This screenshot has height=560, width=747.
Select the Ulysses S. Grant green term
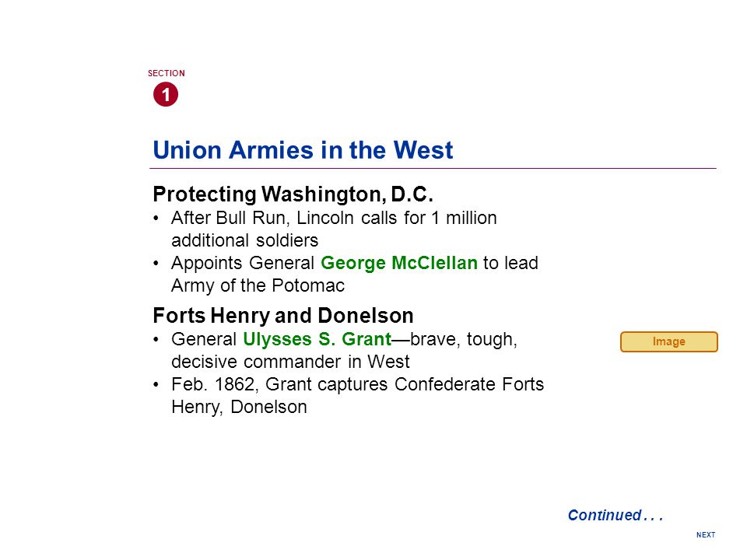click(x=317, y=339)
